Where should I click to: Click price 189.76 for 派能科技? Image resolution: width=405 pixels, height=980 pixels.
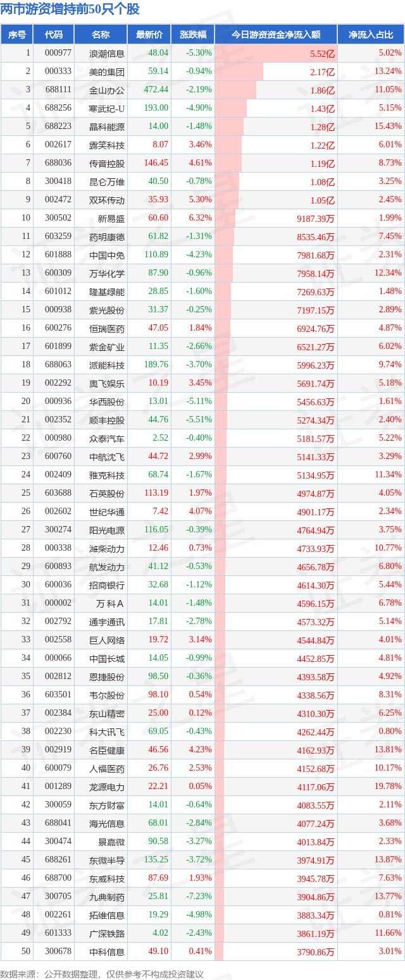[x=156, y=365]
